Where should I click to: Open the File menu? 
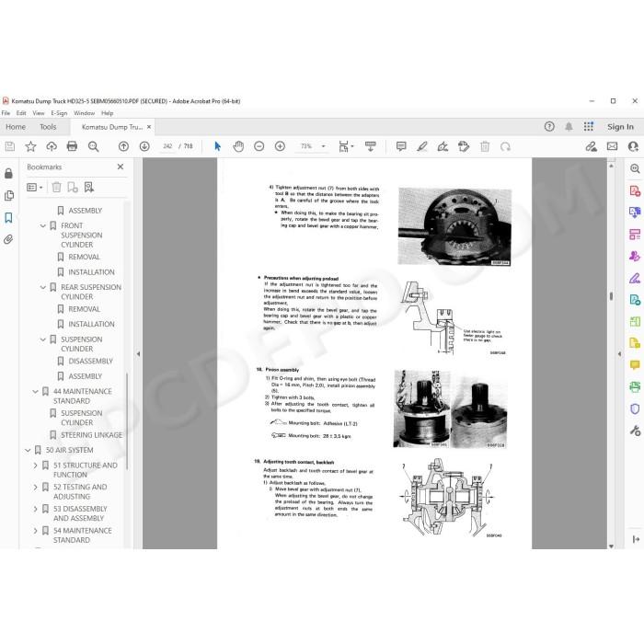click(x=6, y=113)
